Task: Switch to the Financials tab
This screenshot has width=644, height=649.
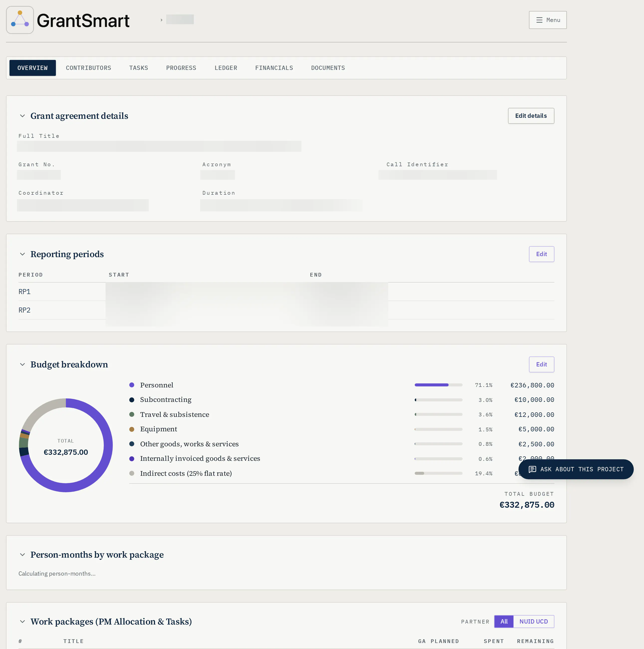Action: pyautogui.click(x=274, y=68)
